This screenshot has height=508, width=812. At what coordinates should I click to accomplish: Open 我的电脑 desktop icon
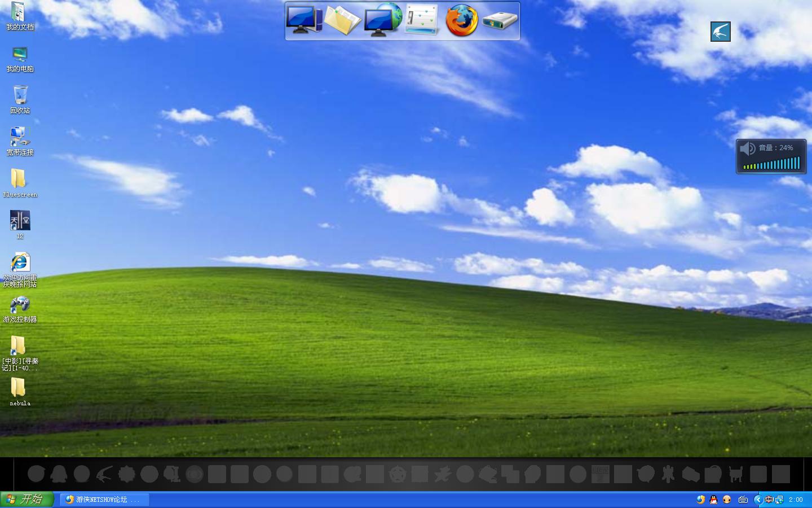20,59
